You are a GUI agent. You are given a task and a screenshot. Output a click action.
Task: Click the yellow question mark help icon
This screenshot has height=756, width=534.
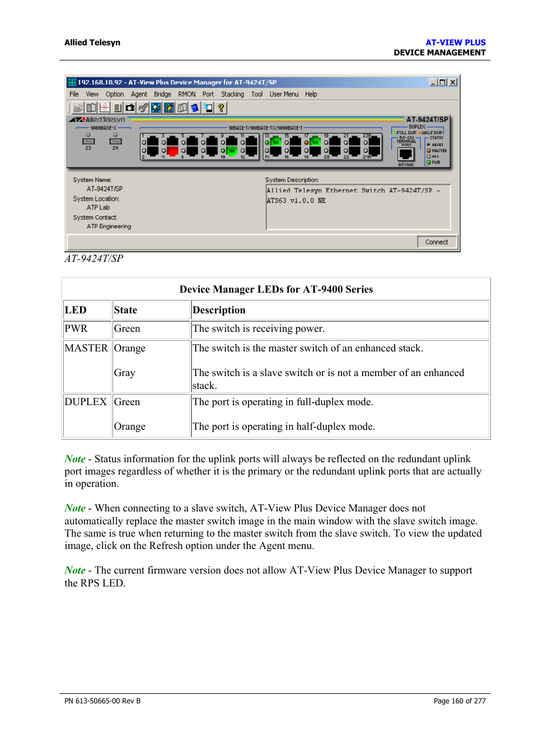pyautogui.click(x=221, y=108)
